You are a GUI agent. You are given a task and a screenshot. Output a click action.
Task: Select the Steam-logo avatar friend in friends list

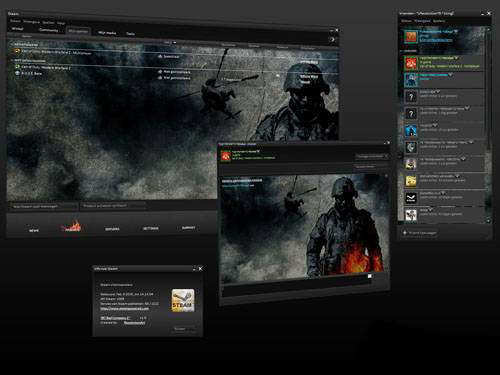(411, 198)
